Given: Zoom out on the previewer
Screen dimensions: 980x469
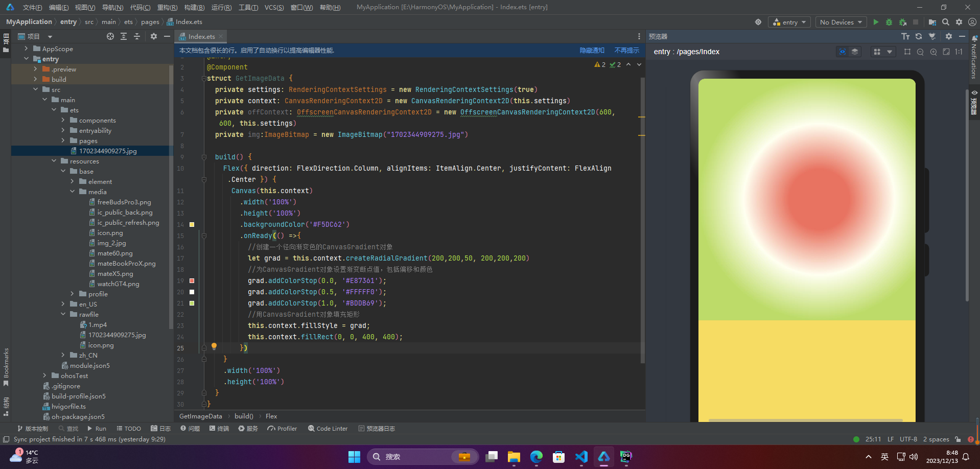Looking at the screenshot, I should tap(920, 52).
